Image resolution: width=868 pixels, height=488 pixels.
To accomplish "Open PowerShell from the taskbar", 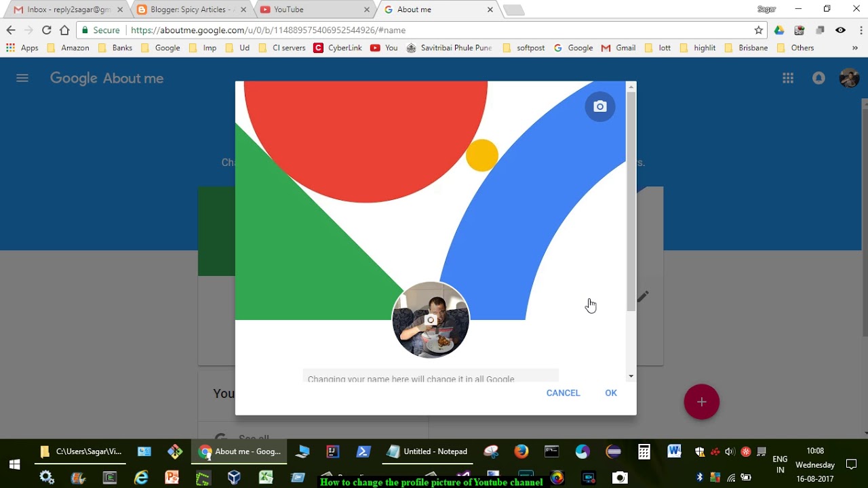I will click(363, 451).
